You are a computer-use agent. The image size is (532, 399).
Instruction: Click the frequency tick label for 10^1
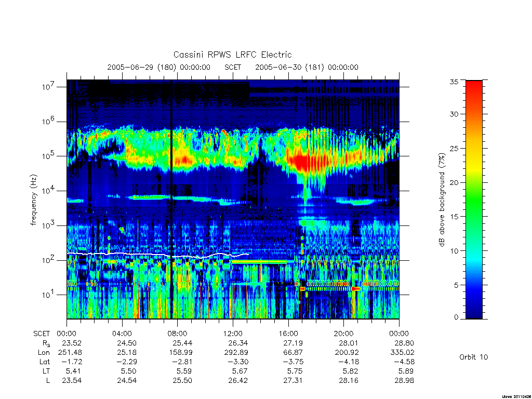(x=48, y=295)
